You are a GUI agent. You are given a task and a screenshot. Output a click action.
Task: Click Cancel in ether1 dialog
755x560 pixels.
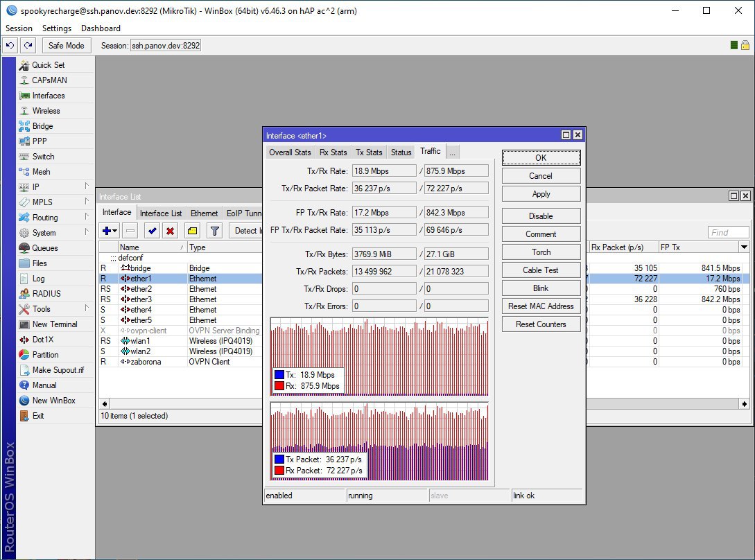[541, 176]
